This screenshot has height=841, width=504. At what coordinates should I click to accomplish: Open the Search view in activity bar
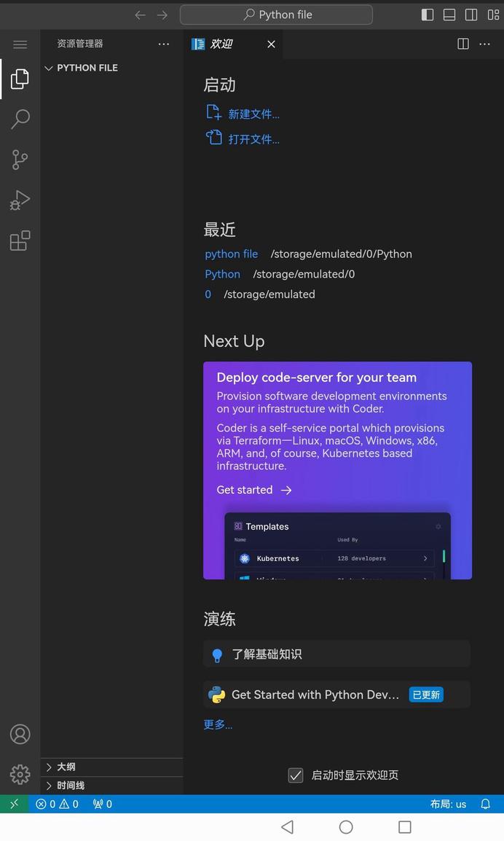[20, 119]
